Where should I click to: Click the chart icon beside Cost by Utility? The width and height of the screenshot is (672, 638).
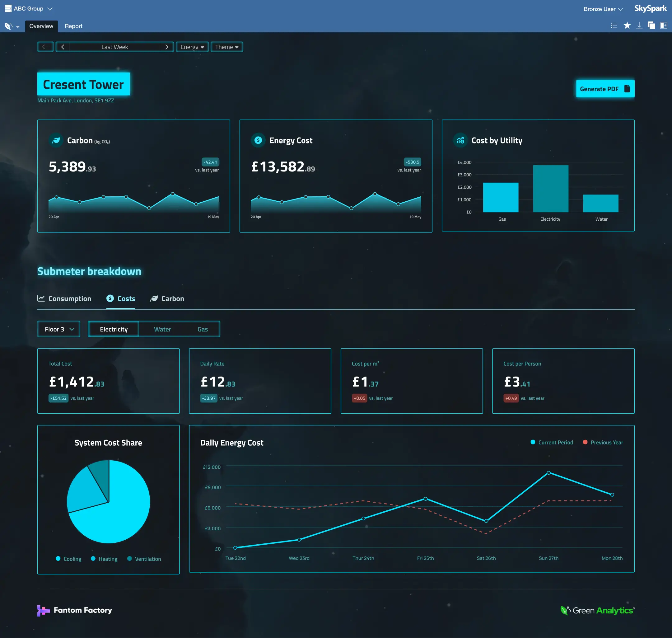(x=460, y=140)
